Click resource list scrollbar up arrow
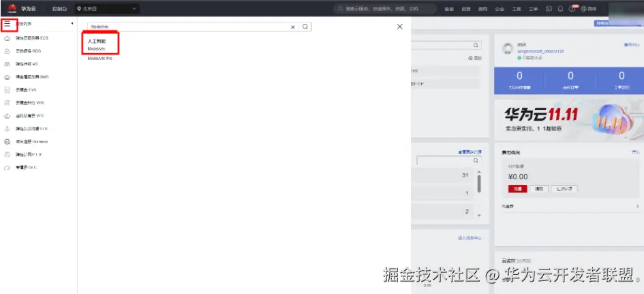Viewport: 644px width, 294px height. 479,172
